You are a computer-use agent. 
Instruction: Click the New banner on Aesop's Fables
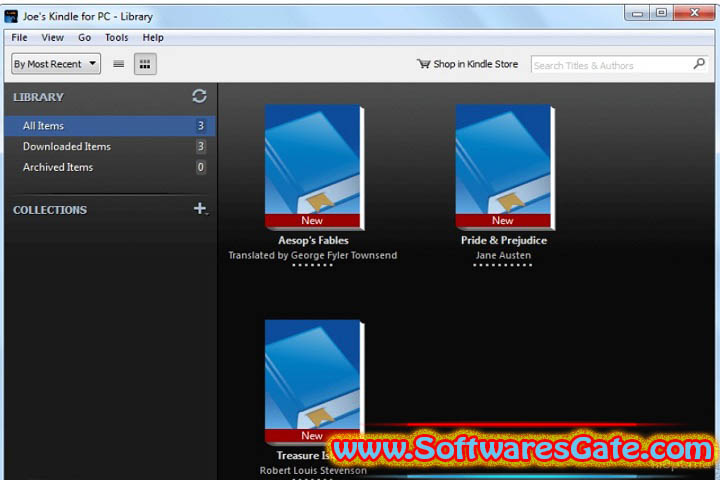[312, 220]
